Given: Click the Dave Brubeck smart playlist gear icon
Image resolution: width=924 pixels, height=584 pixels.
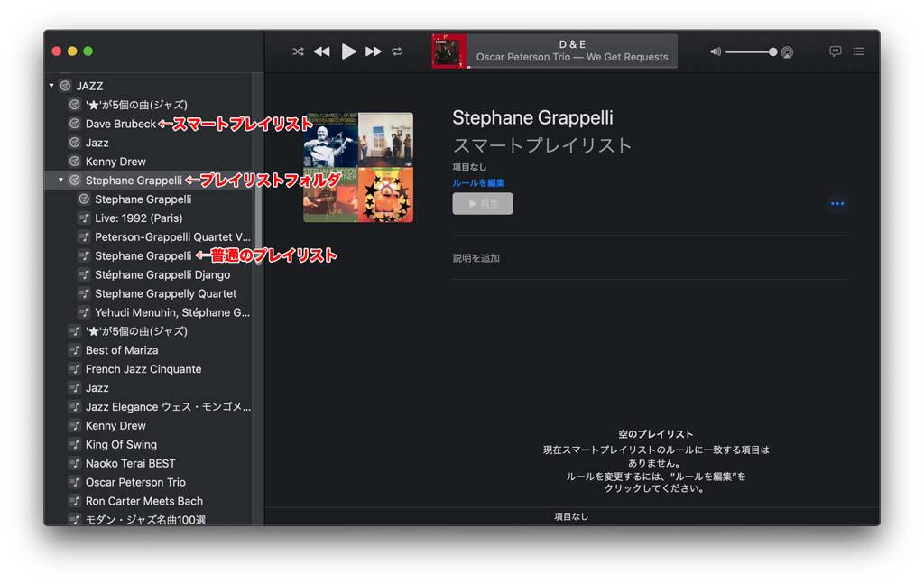Looking at the screenshot, I should (x=74, y=123).
